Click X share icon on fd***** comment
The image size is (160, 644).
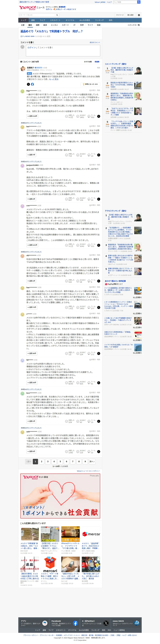[98, 383]
